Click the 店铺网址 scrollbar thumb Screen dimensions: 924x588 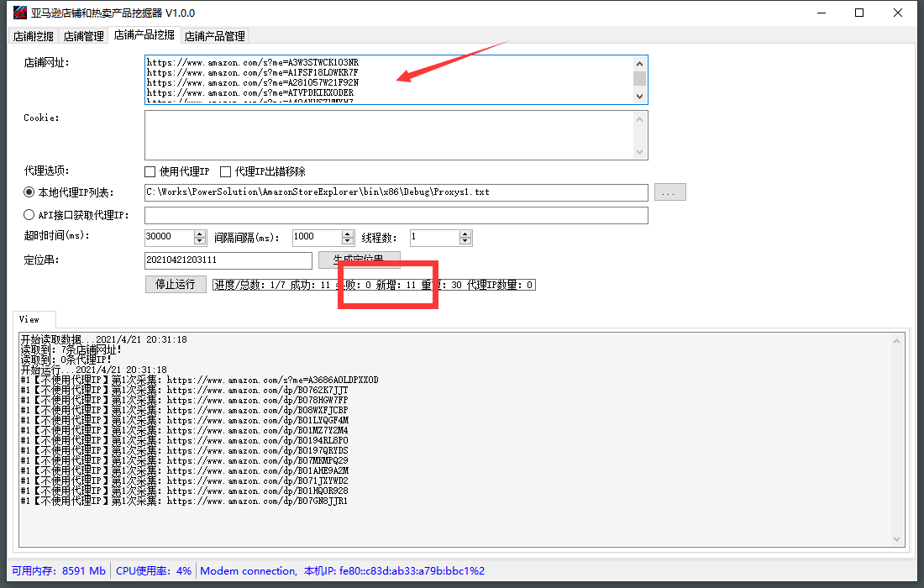click(x=640, y=78)
